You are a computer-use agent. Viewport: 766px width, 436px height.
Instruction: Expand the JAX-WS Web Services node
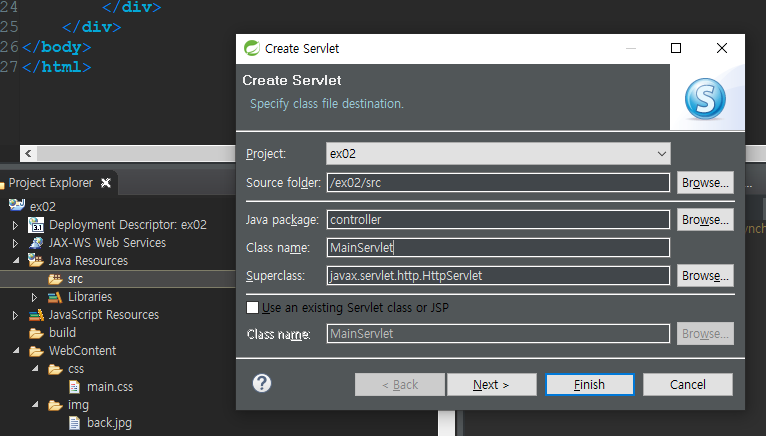(x=15, y=243)
